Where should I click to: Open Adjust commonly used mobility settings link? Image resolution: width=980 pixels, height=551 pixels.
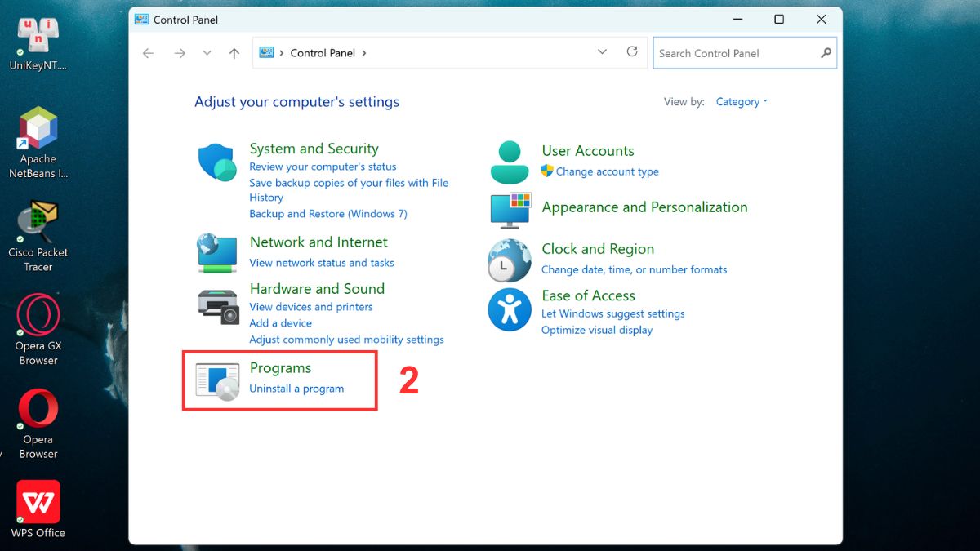[x=347, y=340]
